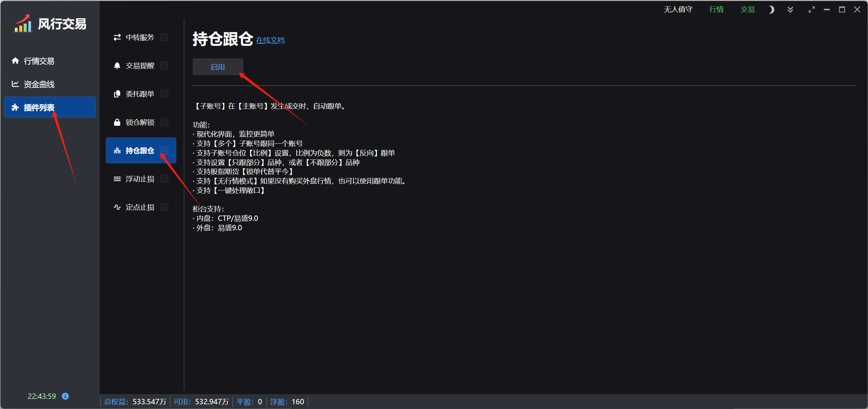This screenshot has width=868, height=409.
Task: Toggle dark mode moon icon
Action: click(x=771, y=10)
